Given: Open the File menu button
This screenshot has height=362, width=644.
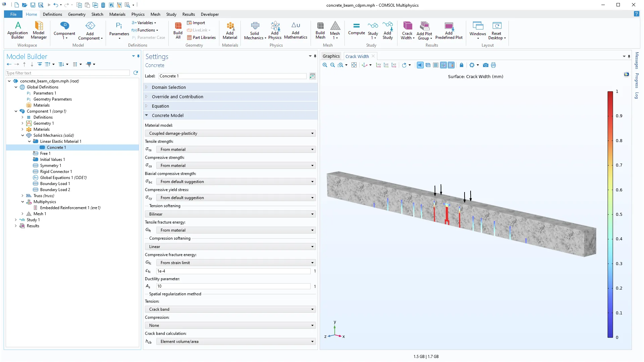Looking at the screenshot, I should coord(13,14).
